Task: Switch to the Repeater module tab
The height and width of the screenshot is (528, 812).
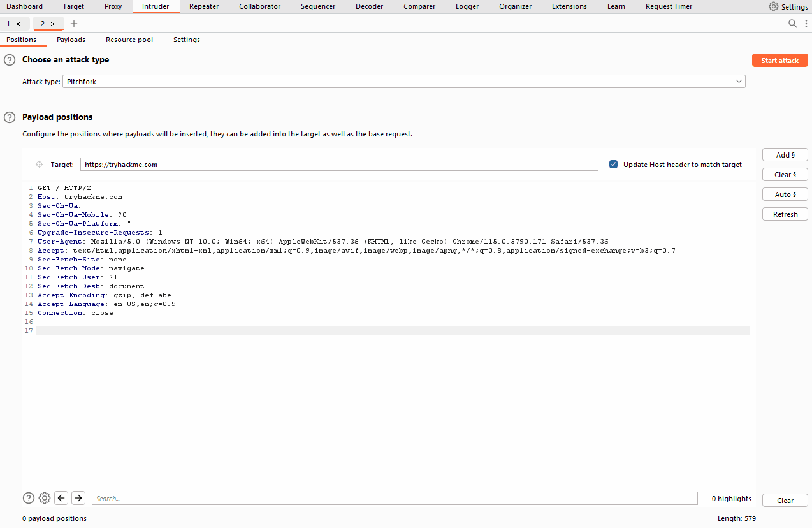Action: pos(203,6)
